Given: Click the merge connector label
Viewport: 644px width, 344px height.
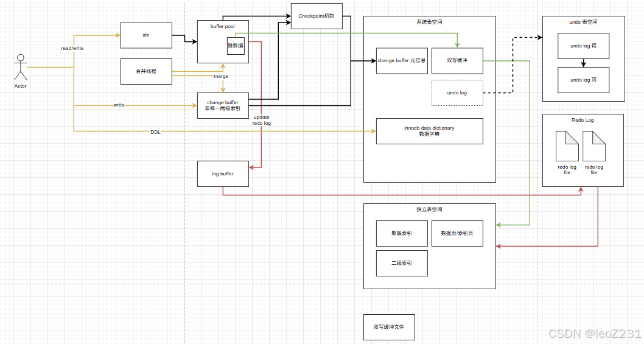Looking at the screenshot, I should 221,77.
